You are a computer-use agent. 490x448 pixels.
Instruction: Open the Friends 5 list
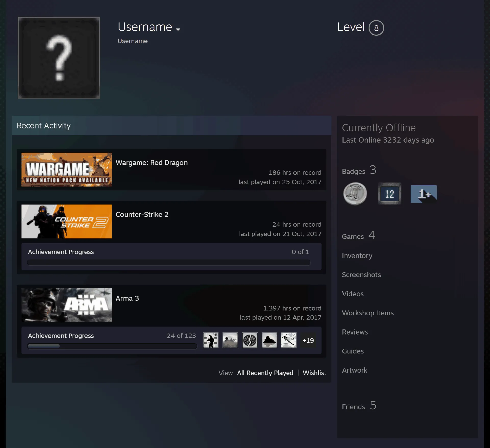[x=359, y=406]
